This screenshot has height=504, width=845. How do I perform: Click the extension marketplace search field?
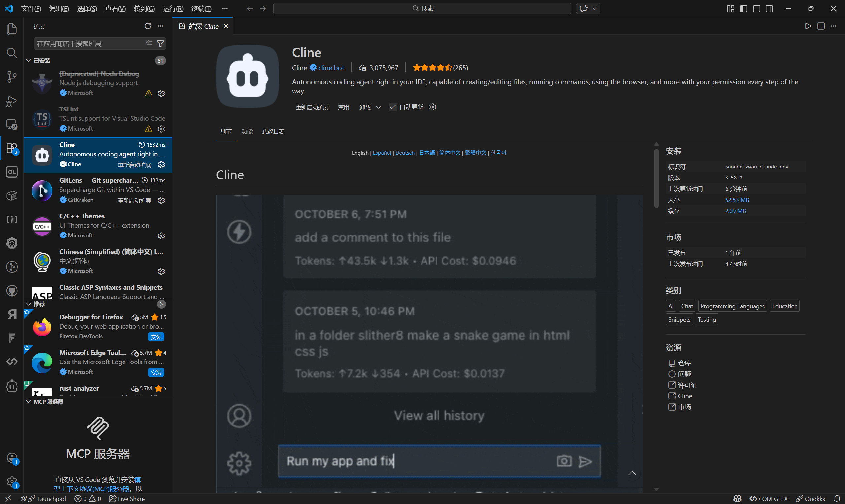pyautogui.click(x=89, y=44)
